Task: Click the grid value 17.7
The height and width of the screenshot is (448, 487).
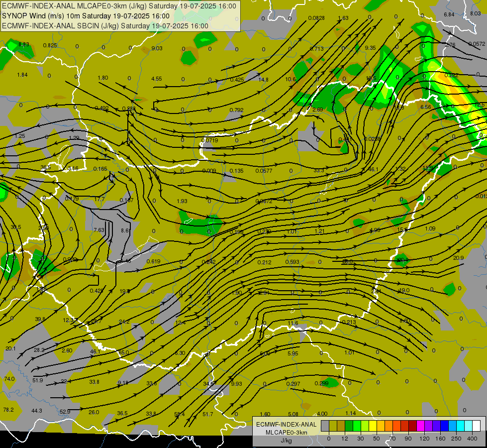Action: (x=99, y=199)
